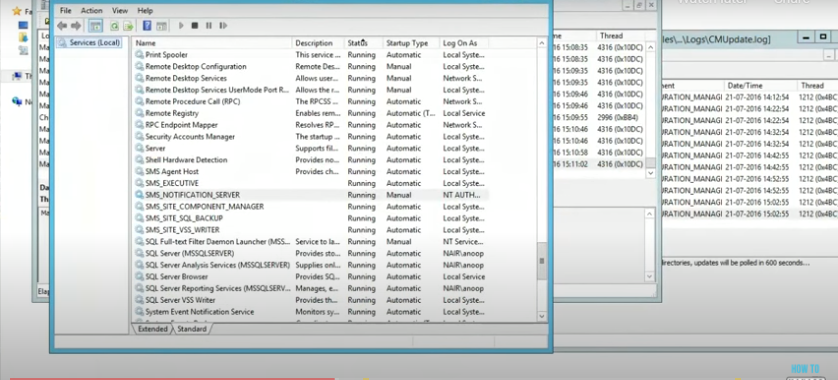838x380 pixels.
Task: Open the Help menu
Action: point(145,11)
